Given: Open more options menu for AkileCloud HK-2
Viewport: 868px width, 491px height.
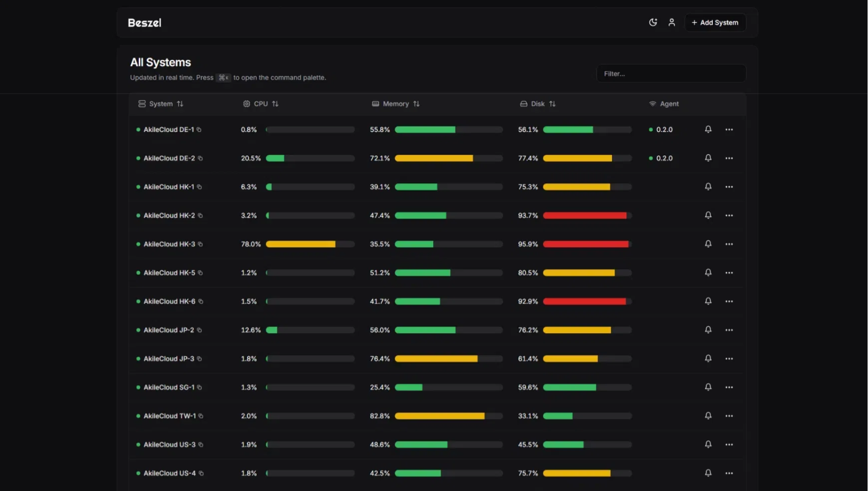Looking at the screenshot, I should 729,216.
